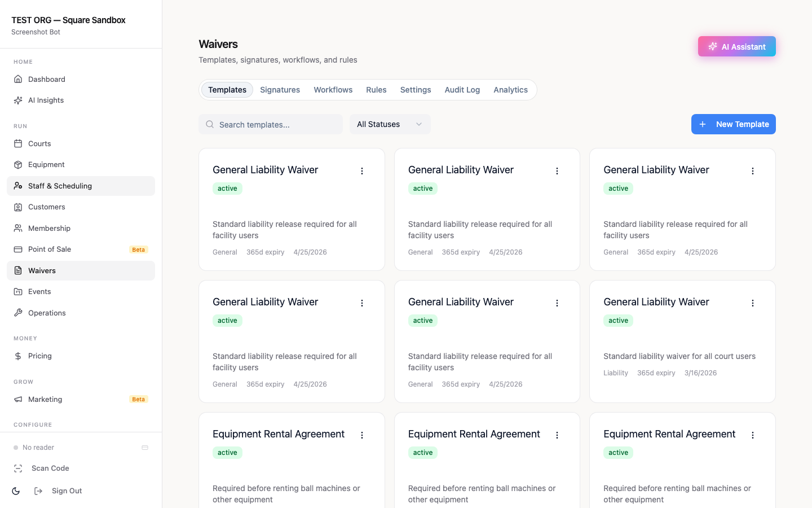Expand the All Statuses filter dropdown
This screenshot has width=812, height=508.
tap(390, 124)
